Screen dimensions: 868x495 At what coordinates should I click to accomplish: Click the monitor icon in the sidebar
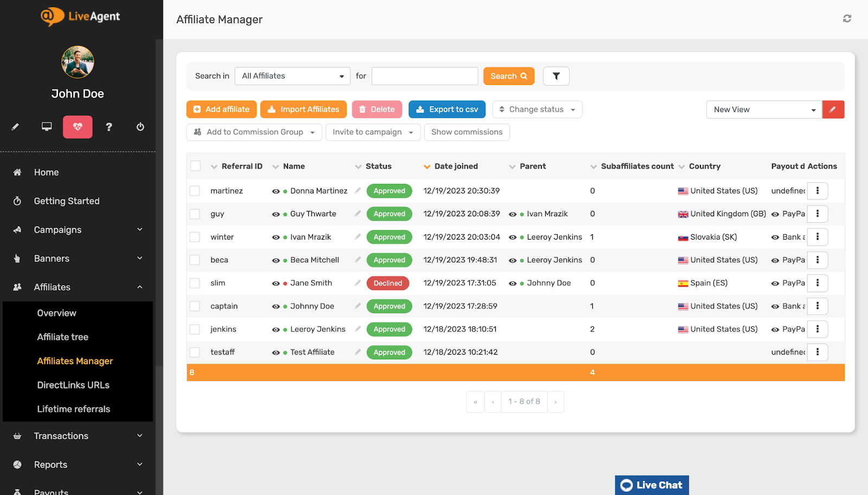point(46,126)
